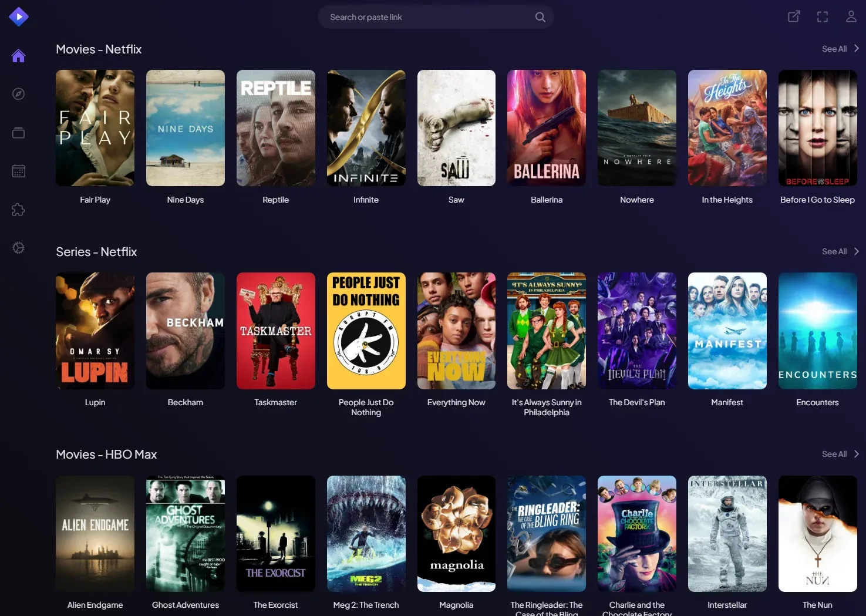
Task: Click the Taskmaster title link
Action: tap(275, 402)
